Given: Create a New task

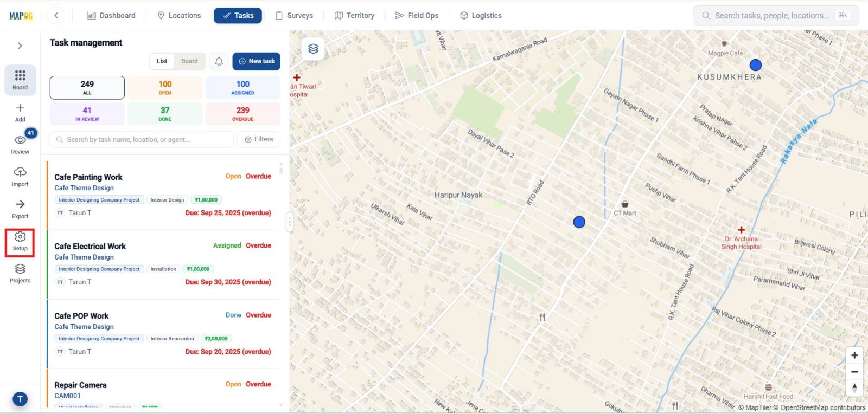Looking at the screenshot, I should [257, 61].
